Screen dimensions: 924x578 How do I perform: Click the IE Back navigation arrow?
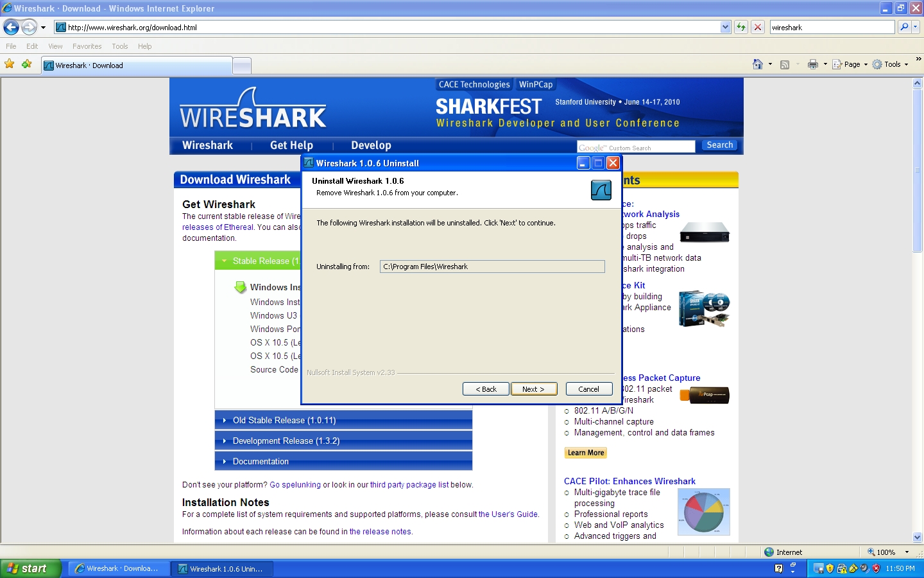click(11, 27)
